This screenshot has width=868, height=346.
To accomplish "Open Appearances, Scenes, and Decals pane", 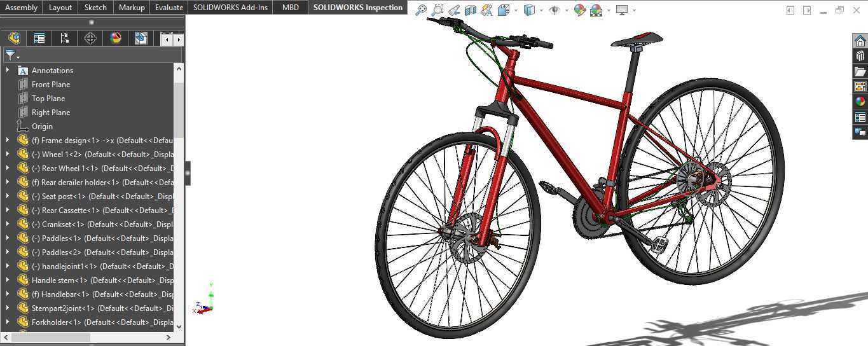I will 860,102.
